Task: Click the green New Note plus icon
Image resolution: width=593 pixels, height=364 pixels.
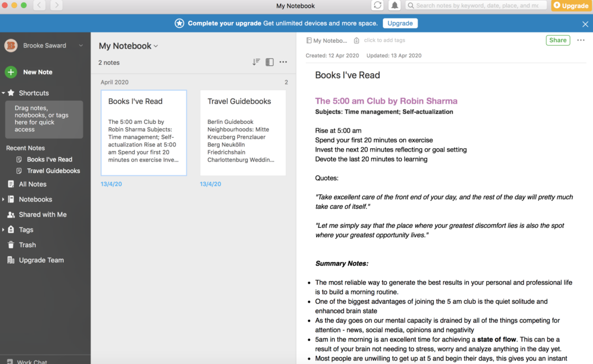Action: point(11,72)
